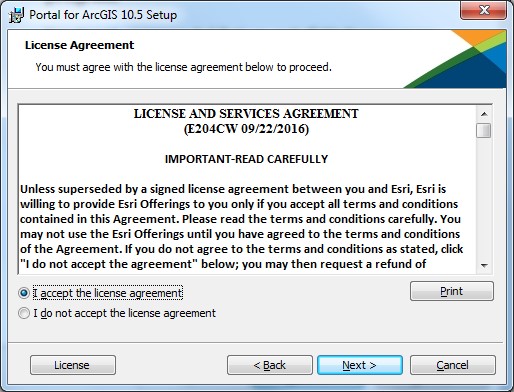Screen dimensions: 514x392
Task: Open the License button at bottom left
Action: (73, 365)
